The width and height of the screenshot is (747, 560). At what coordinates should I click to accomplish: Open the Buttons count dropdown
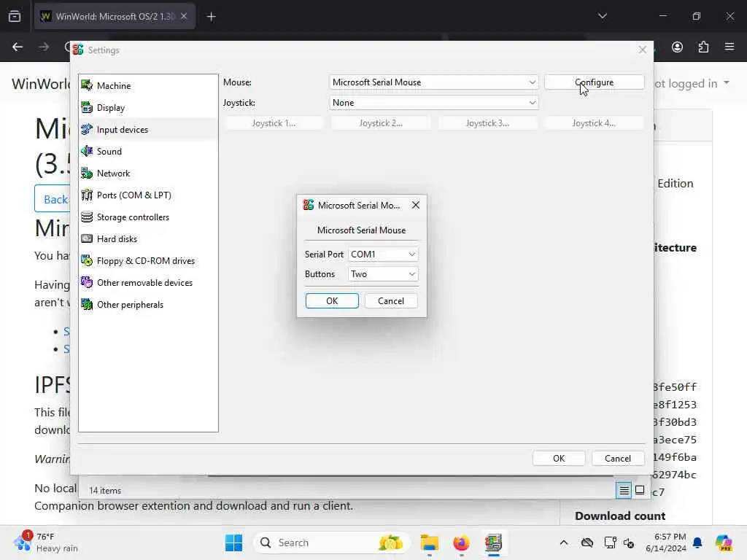(x=383, y=274)
